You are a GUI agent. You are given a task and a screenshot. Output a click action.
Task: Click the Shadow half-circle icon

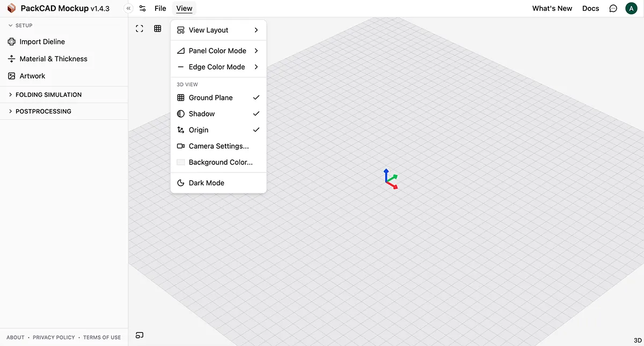[181, 114]
